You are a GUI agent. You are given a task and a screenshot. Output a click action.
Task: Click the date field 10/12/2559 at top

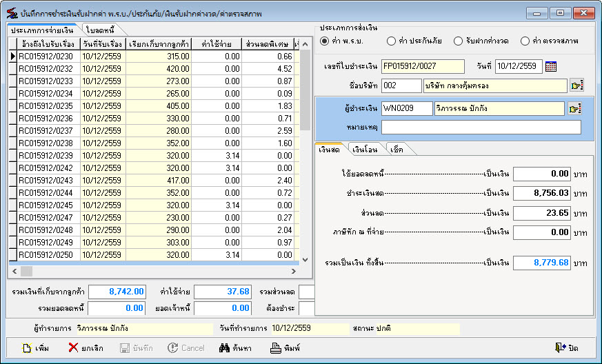click(x=519, y=66)
